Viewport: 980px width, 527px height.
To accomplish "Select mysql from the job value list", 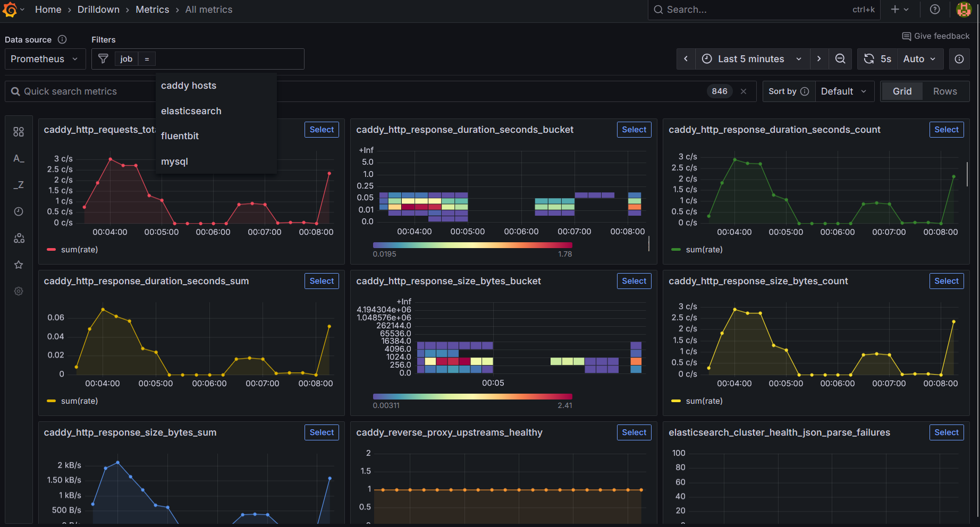I will coord(174,161).
